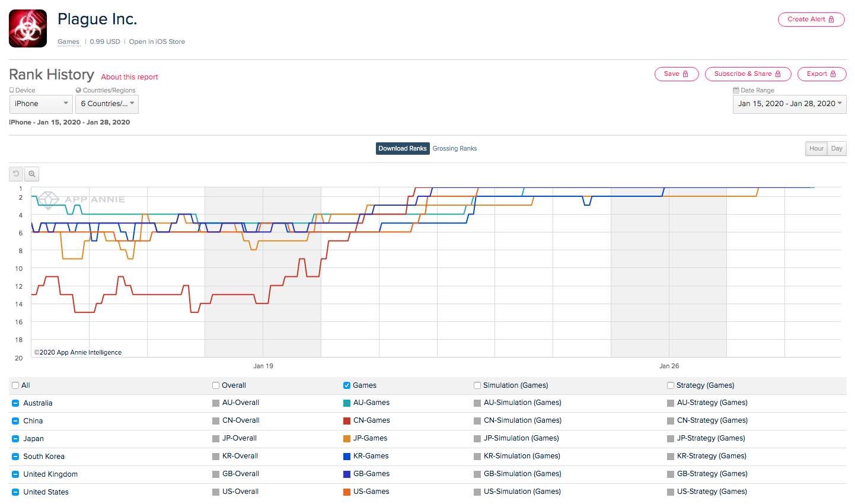Click the 0.99 USD price text
Viewport: 855px width, 504px height.
tap(105, 42)
